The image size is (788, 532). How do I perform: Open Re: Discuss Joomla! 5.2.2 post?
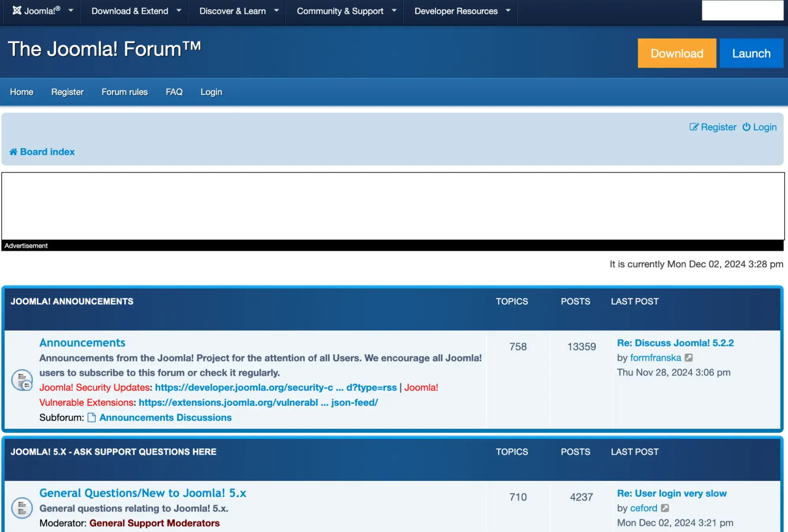tap(675, 343)
